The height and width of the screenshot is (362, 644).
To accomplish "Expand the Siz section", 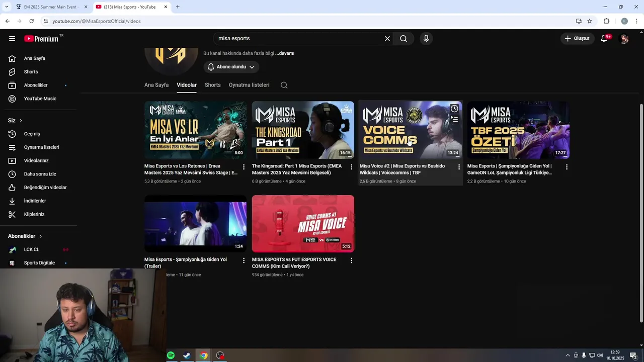I will 15,121.
